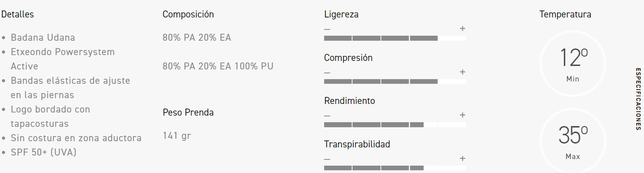Click the minus sign above Transpirabilidad bar
Image resolution: width=644 pixels, height=173 pixels.
click(327, 159)
